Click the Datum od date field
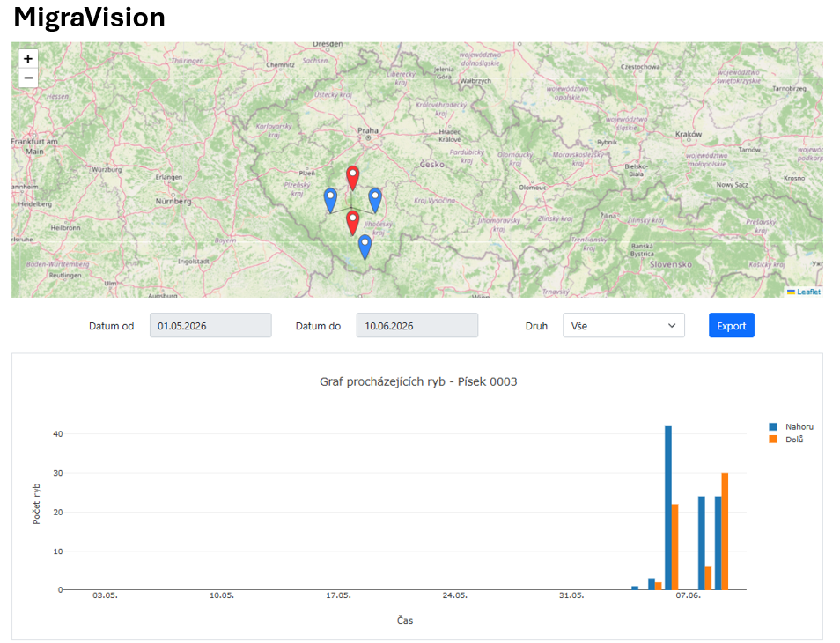 [x=210, y=326]
